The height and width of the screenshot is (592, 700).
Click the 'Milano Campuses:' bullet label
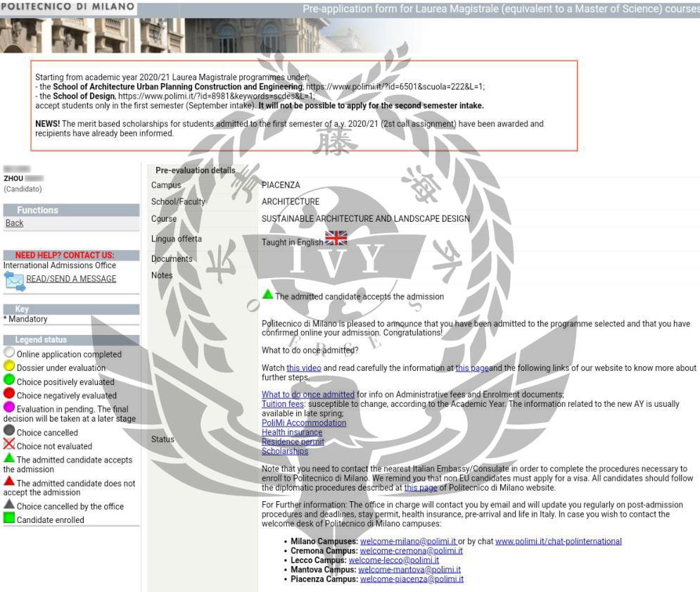point(324,541)
